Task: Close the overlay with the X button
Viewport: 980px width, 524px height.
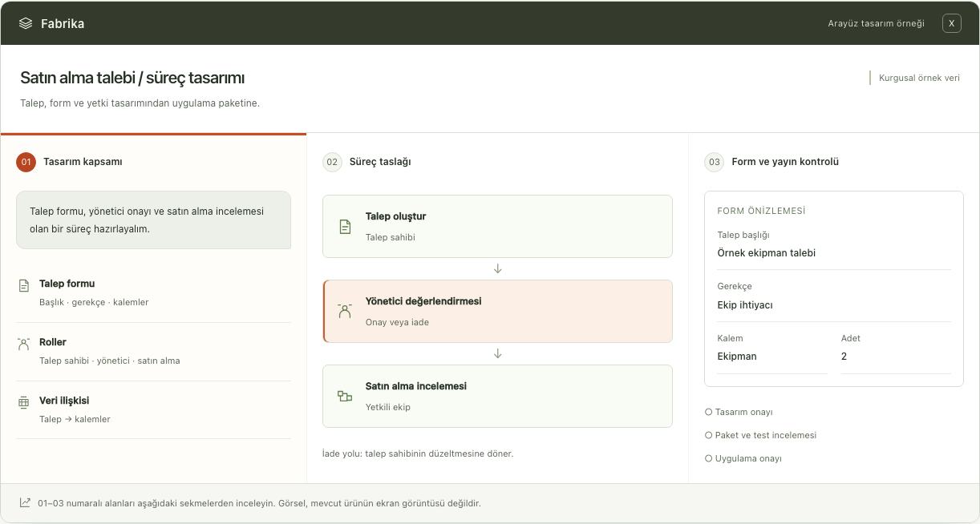Action: pyautogui.click(x=951, y=23)
